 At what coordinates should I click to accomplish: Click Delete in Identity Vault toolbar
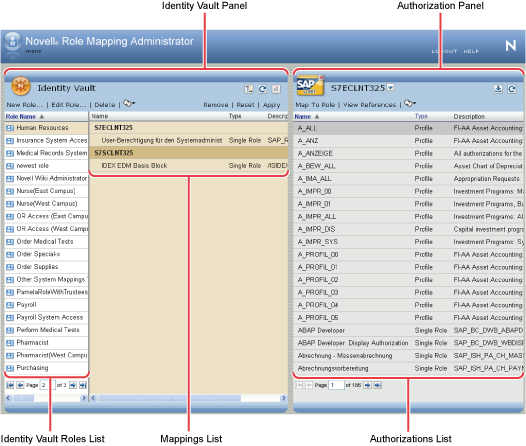click(x=105, y=105)
